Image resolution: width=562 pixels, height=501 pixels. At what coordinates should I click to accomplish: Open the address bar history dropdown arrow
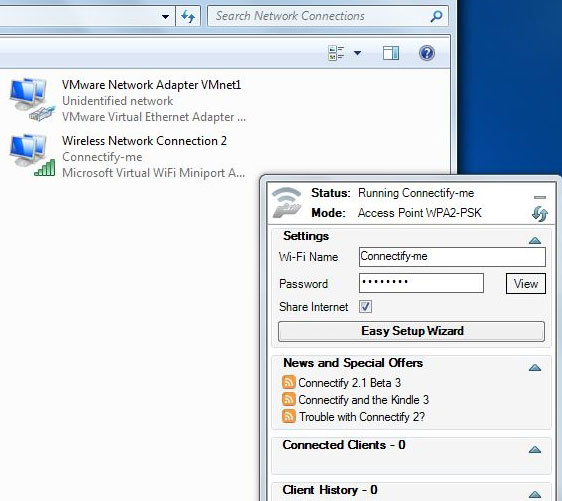pos(165,16)
